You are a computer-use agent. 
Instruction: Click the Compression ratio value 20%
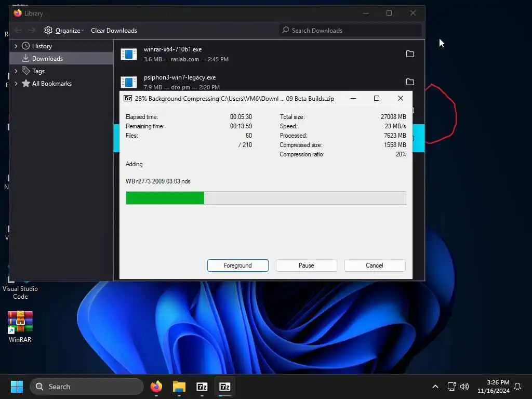coord(401,154)
